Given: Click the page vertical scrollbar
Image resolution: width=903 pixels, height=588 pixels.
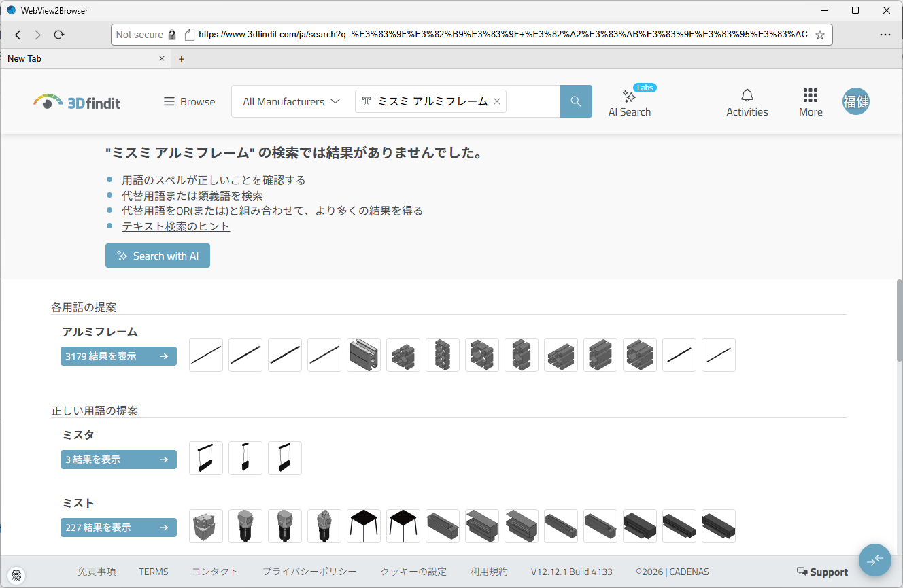Looking at the screenshot, I should (x=899, y=319).
